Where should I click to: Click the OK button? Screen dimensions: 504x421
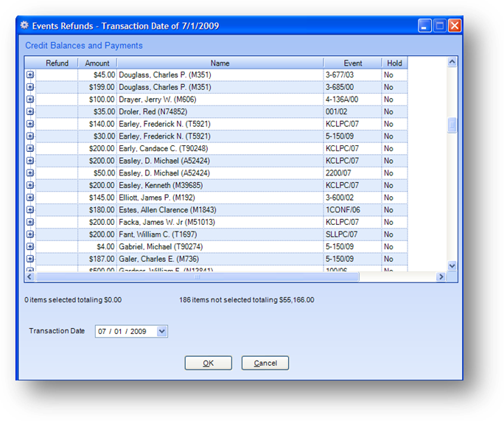[x=208, y=363]
